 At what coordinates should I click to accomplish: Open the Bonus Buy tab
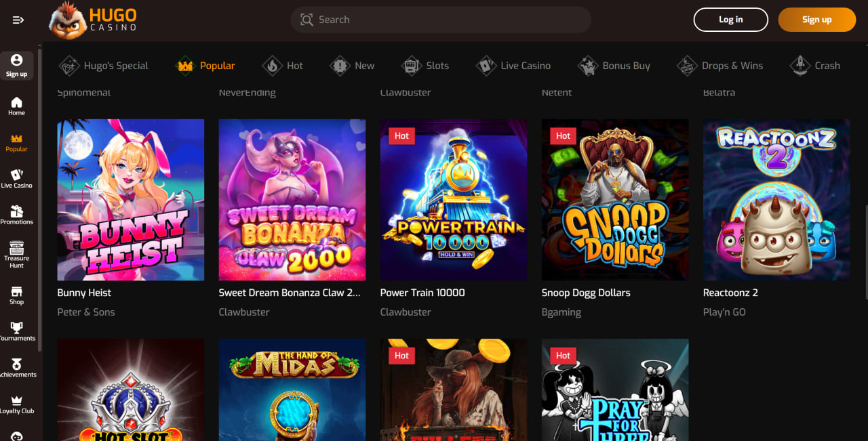click(x=614, y=66)
